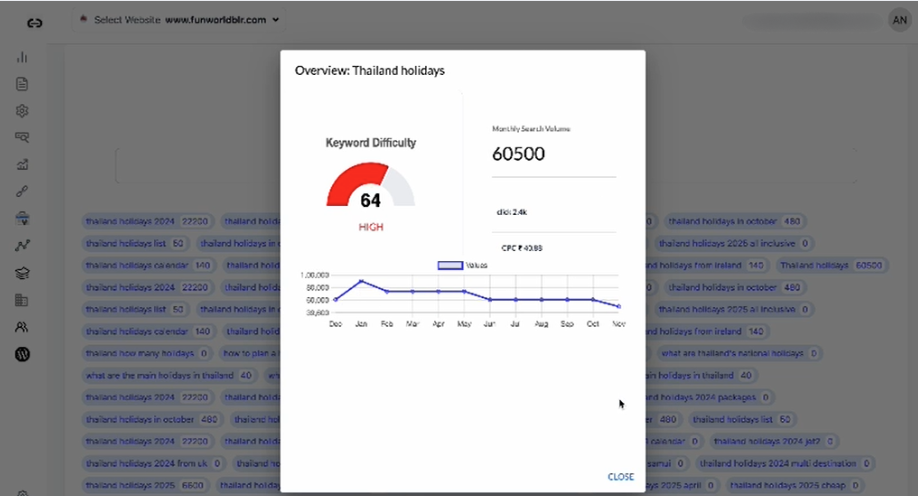Open the line graph trend icon in the sidebar
The height and width of the screenshot is (496, 918).
22,245
